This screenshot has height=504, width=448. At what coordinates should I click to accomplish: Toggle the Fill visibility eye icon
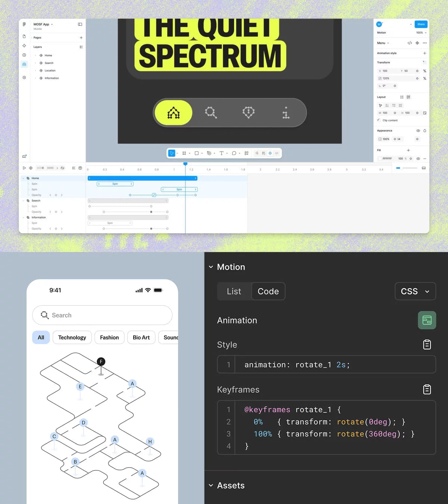418,159
